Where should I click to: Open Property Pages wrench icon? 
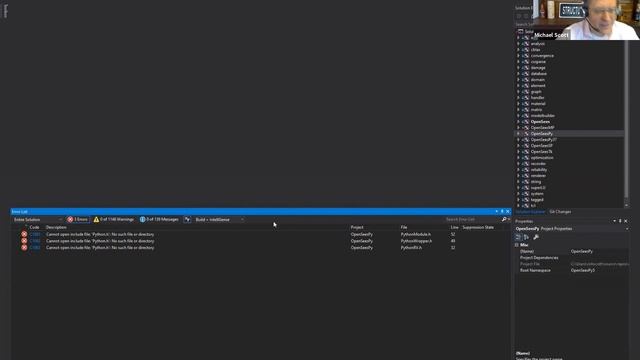[536, 237]
